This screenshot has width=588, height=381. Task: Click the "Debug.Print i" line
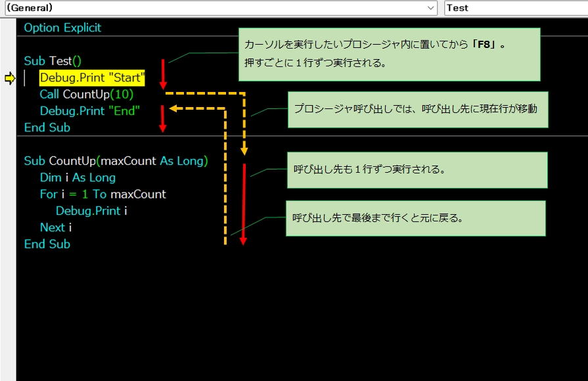pos(91,211)
